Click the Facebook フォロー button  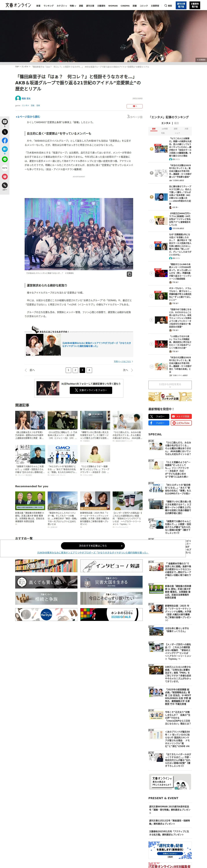click(159, 423)
